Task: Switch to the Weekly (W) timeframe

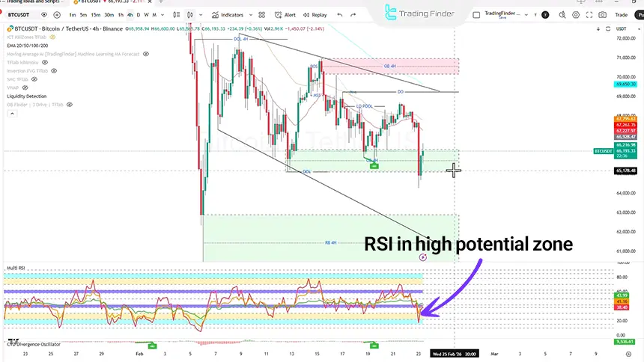Action: tap(146, 15)
